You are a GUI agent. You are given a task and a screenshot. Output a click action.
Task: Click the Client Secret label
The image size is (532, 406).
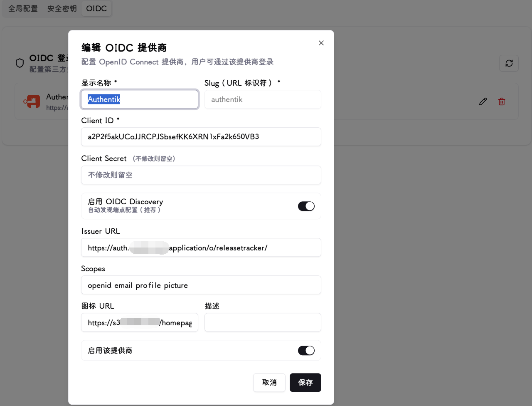point(104,158)
